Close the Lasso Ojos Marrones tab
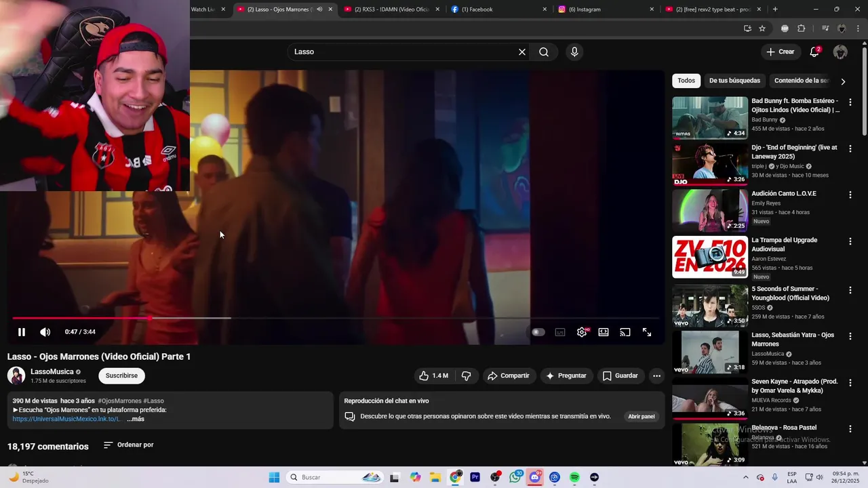Screen dimensions: 868x488 tap(330, 9)
